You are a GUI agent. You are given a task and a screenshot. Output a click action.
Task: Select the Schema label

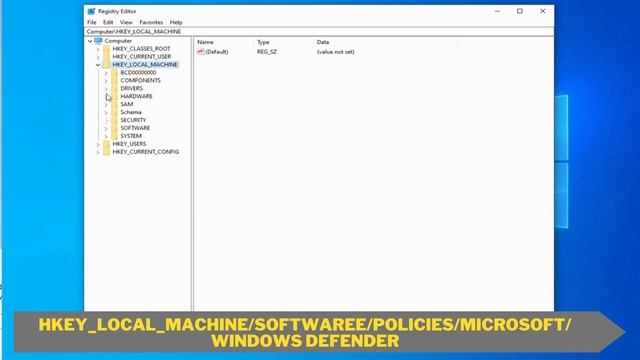pyautogui.click(x=131, y=112)
